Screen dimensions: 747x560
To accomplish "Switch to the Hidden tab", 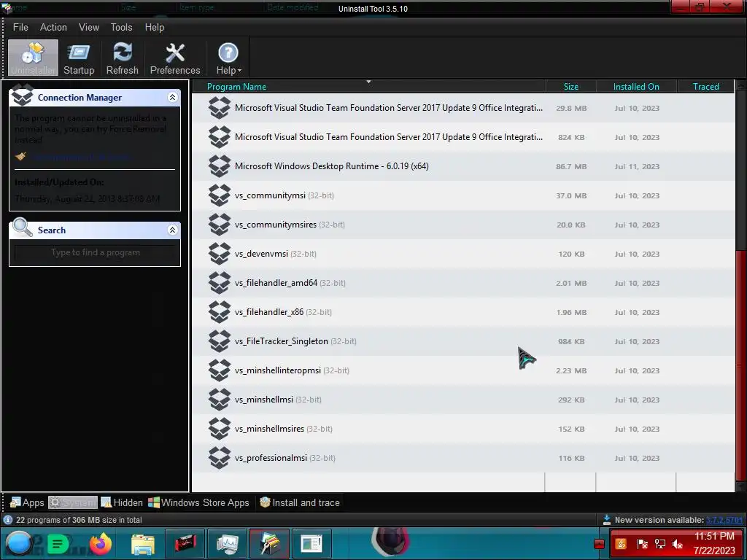I will [x=122, y=502].
